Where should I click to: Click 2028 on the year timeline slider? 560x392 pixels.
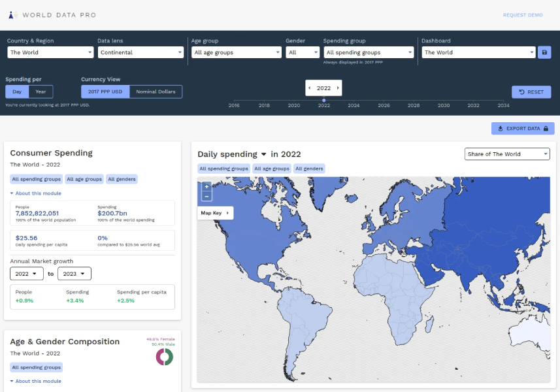point(414,105)
